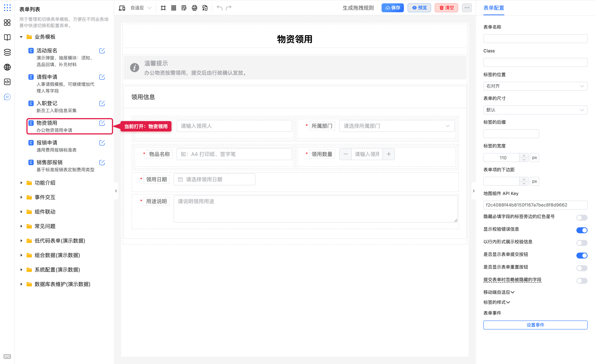This screenshot has height=364, width=595.
Task: Edit the 销售部报销 form entry
Action: point(102,162)
